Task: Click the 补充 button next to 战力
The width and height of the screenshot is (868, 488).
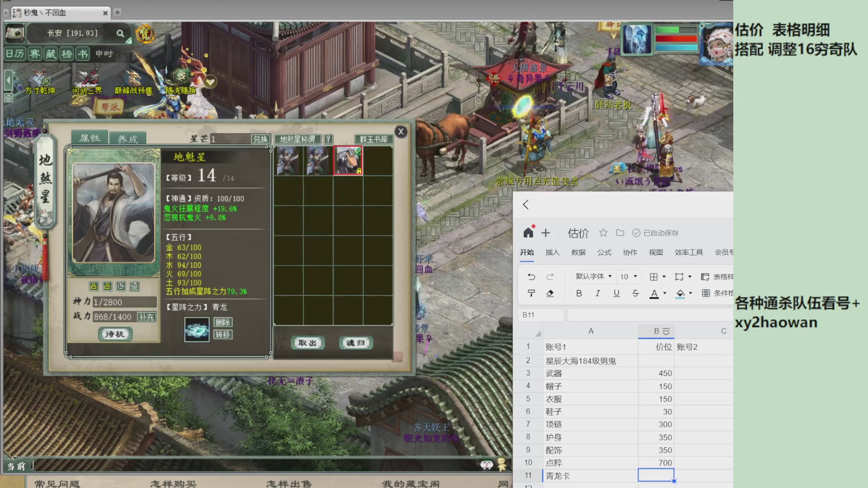Action: 146,317
